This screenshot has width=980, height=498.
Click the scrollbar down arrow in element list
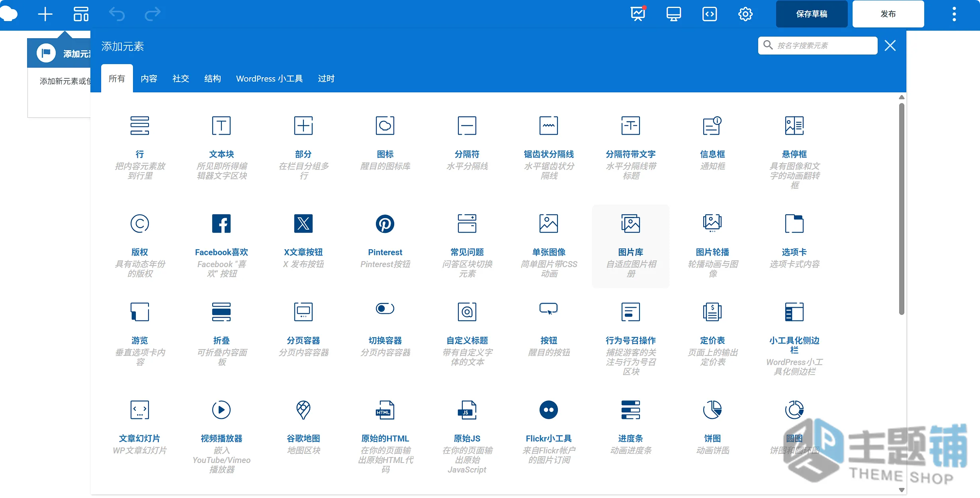click(902, 490)
